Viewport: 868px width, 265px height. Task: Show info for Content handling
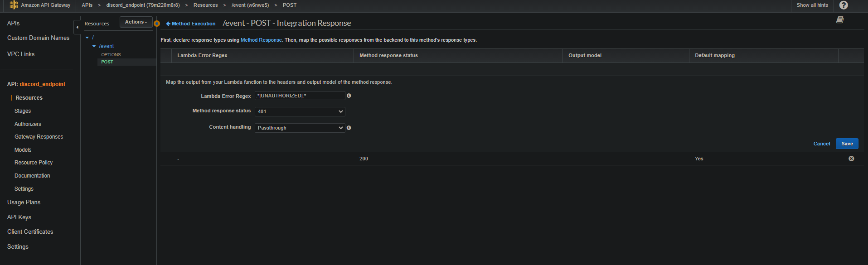pos(349,128)
